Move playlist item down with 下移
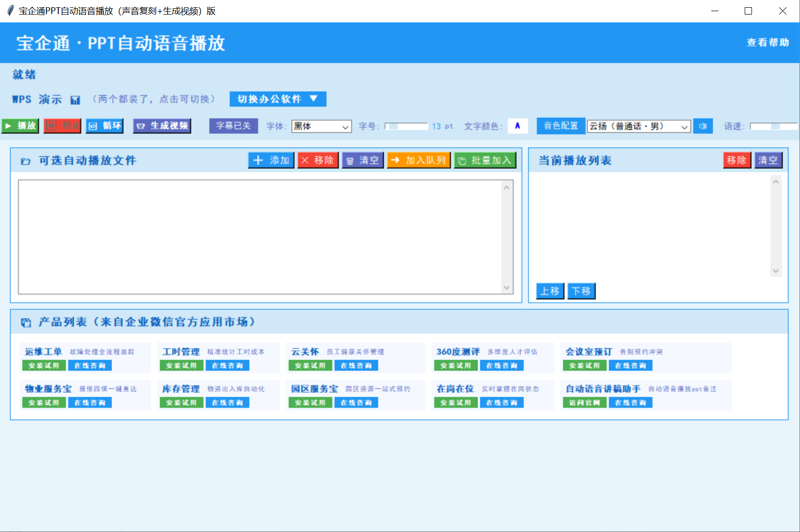The image size is (800, 532). (581, 291)
